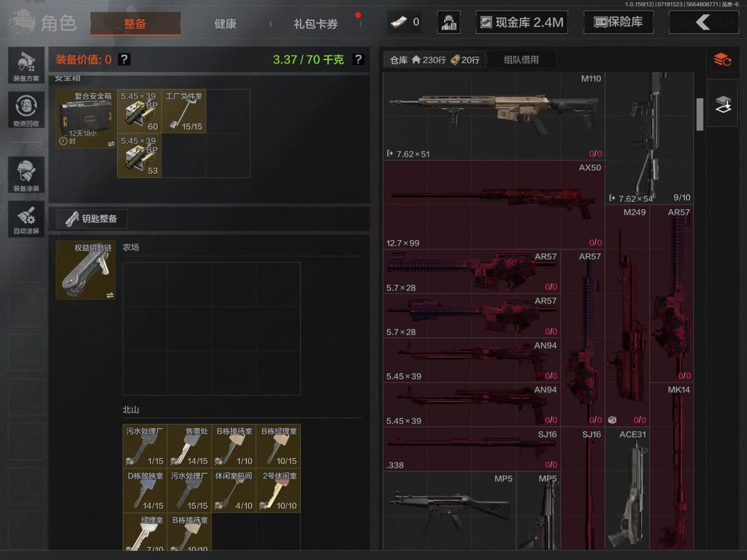Switch to the 礼包卡券 tab
The image size is (747, 560).
click(x=316, y=24)
